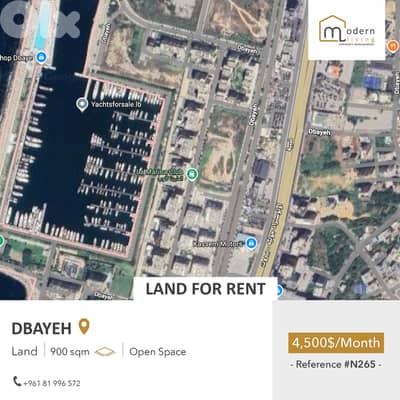400x400 pixels.
Task: Select the LAND FOR RENT banner
Action: tap(205, 289)
